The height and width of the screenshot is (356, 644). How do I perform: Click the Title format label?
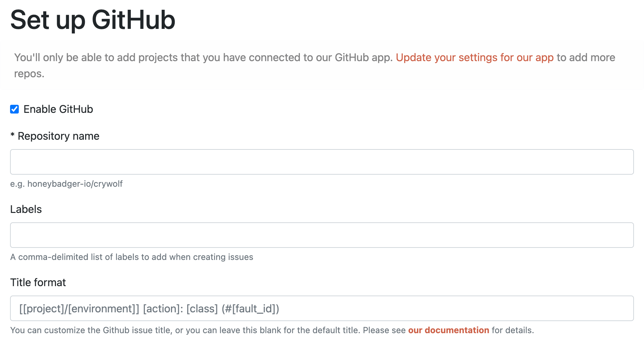tap(38, 282)
